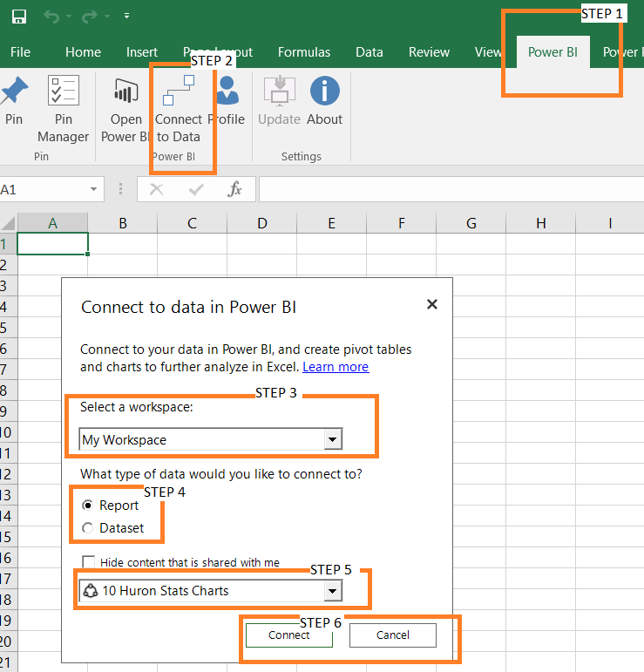
Task: Click the Connect to Data icon
Action: coord(179,90)
